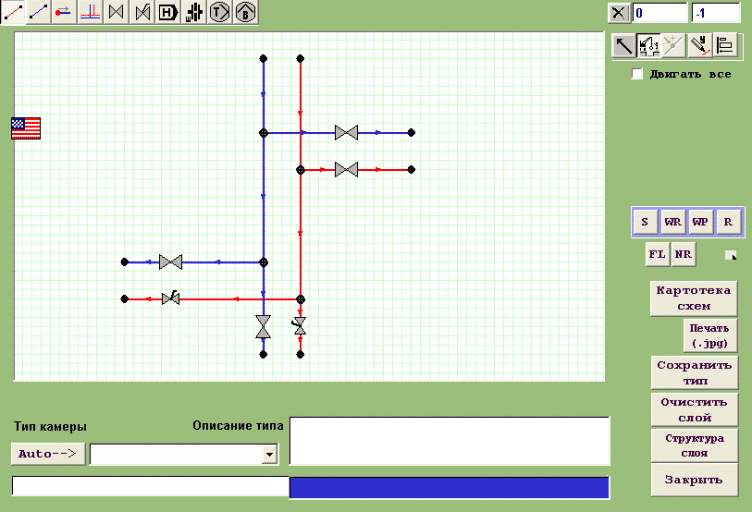752x512 pixels.
Task: Open 'Картотека схем' scheme catalog
Action: 693,298
